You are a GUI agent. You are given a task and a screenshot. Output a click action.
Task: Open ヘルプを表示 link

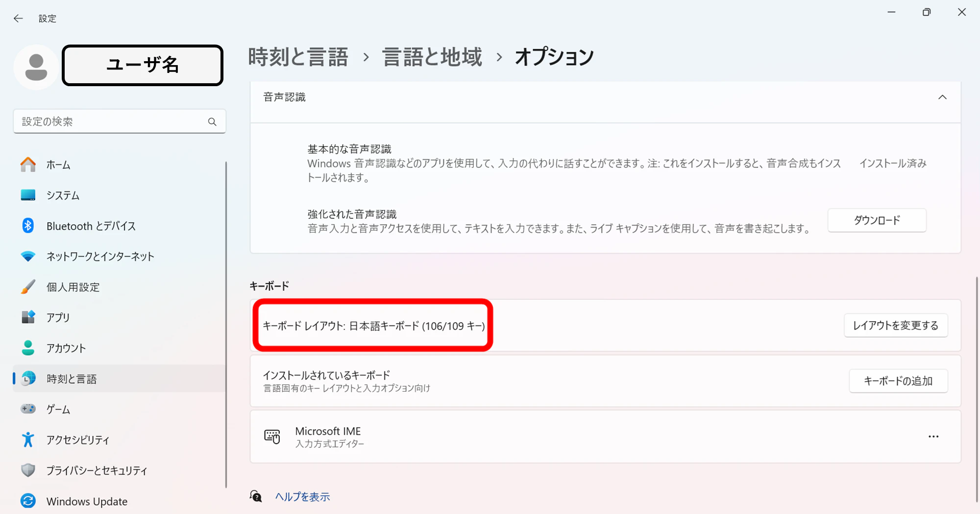(x=302, y=497)
